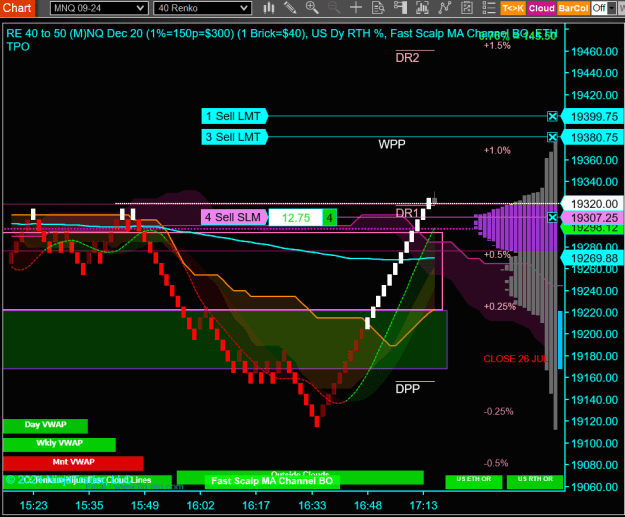Click the -0.25% level label
Viewport: 625px width, 517px height.
tap(498, 411)
